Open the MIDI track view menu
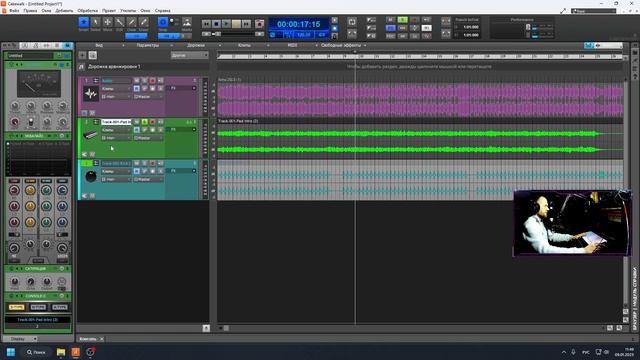Screen dimensions: 640x360 tap(292, 45)
